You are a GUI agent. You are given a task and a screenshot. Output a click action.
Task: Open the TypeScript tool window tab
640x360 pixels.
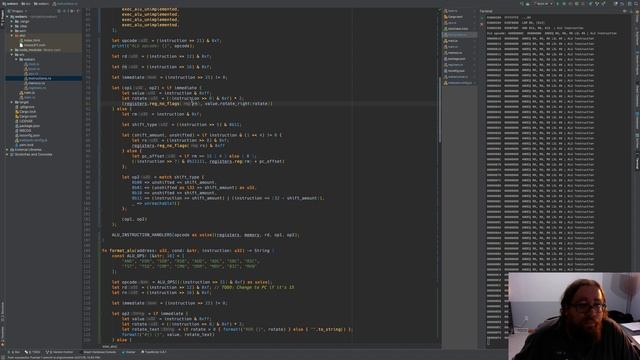coord(153,352)
